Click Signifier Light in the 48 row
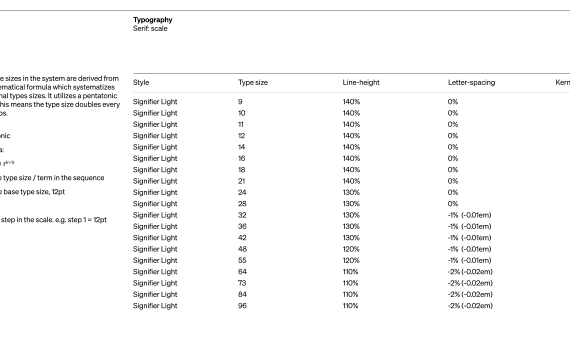 coord(155,249)
